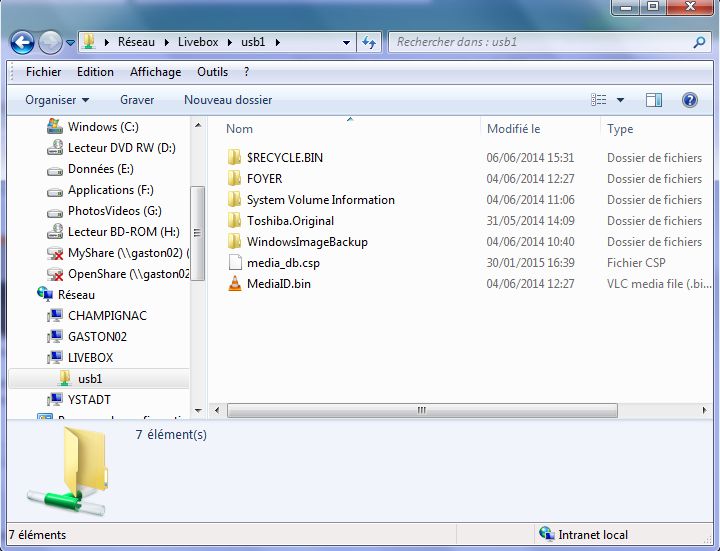Viewport: 720px width, 551px height.
Task: Open the view options dropdown arrow
Action: click(x=620, y=100)
